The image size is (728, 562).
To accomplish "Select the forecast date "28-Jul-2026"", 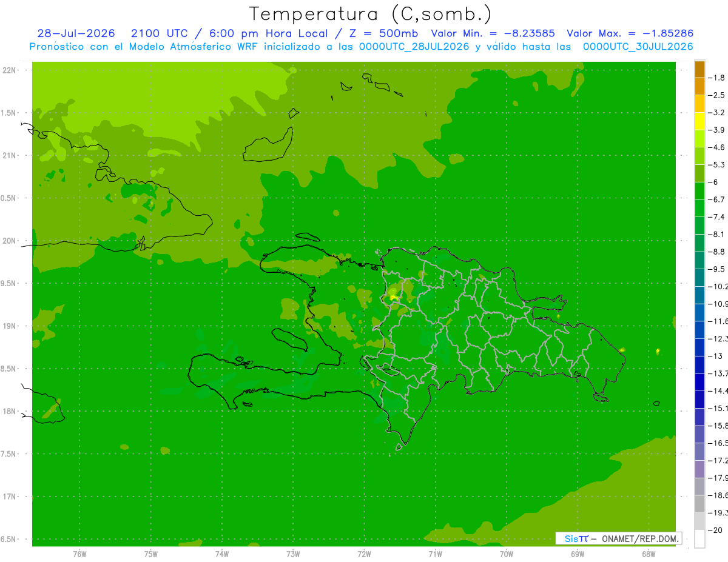I will (76, 33).
